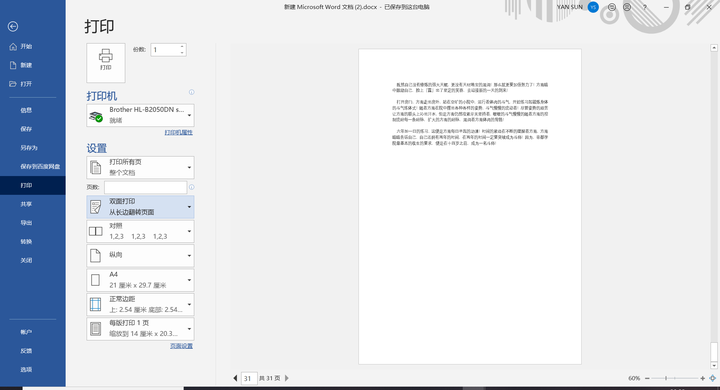Viewport: 720px width, 390px height.
Task: Open the 开始 home page
Action: tap(33, 46)
